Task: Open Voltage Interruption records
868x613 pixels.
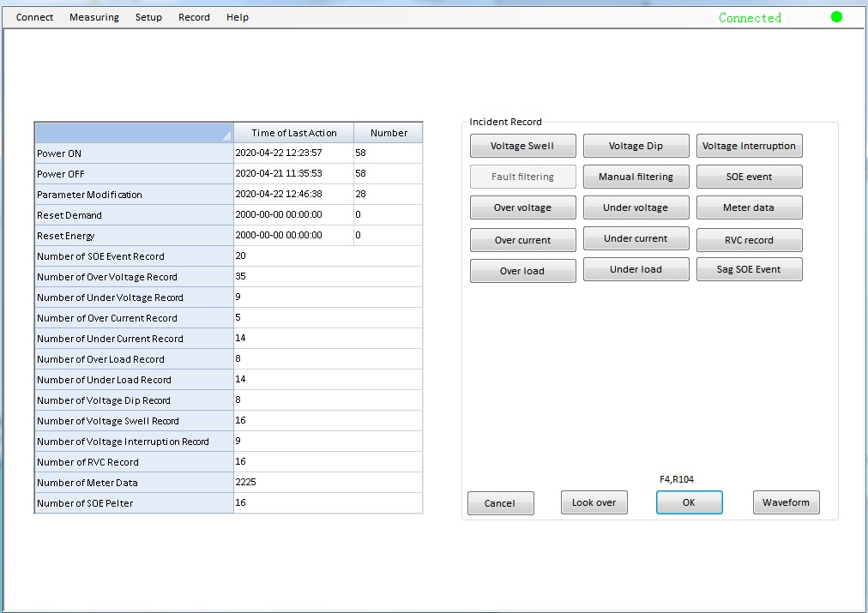Action: (x=749, y=147)
